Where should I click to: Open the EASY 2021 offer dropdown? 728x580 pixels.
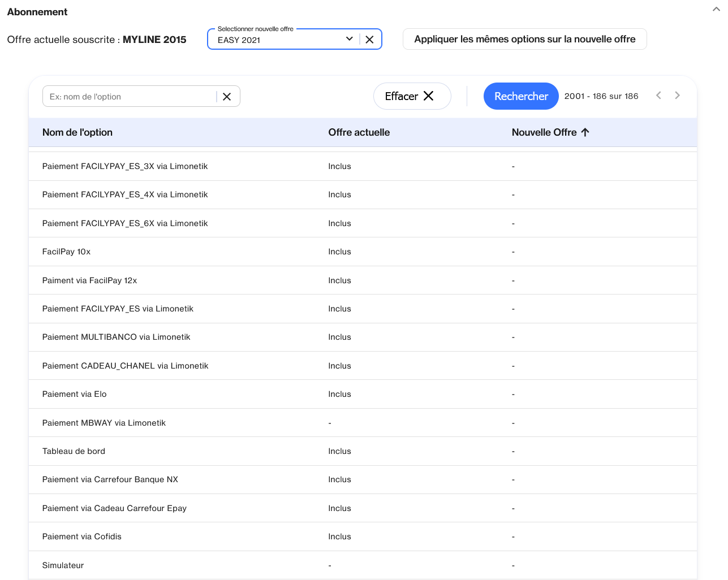point(349,39)
